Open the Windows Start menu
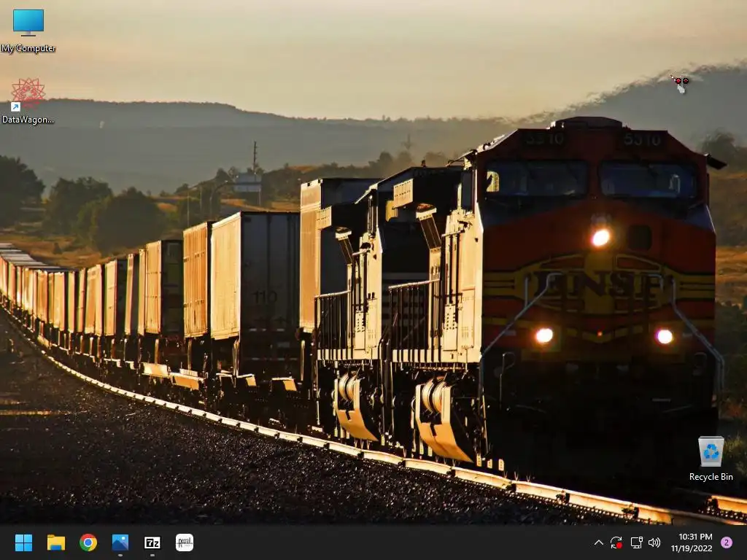 point(23,542)
